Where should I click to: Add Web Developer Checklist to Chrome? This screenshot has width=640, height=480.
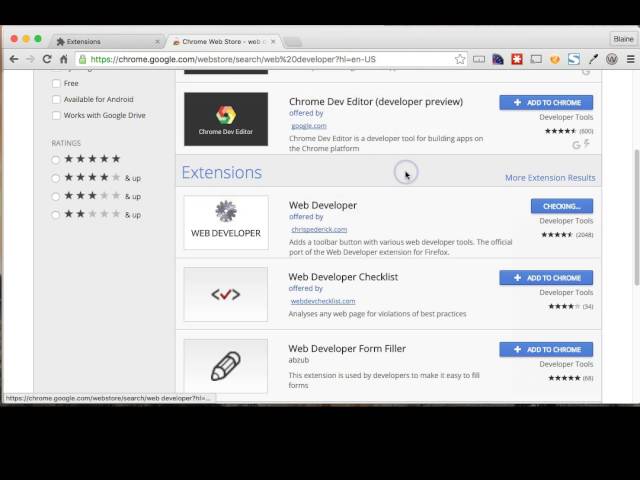[x=546, y=278]
